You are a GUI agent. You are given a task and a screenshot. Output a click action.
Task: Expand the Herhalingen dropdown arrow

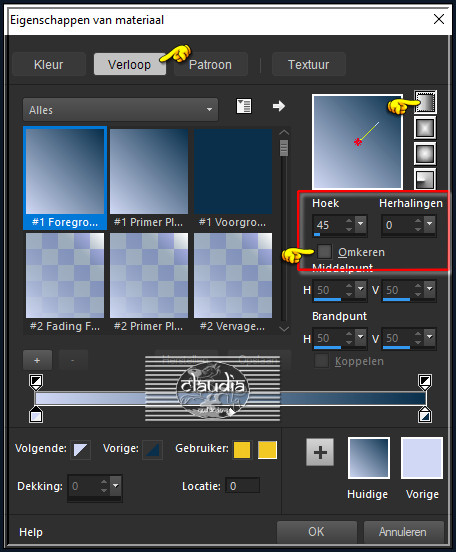[x=430, y=224]
